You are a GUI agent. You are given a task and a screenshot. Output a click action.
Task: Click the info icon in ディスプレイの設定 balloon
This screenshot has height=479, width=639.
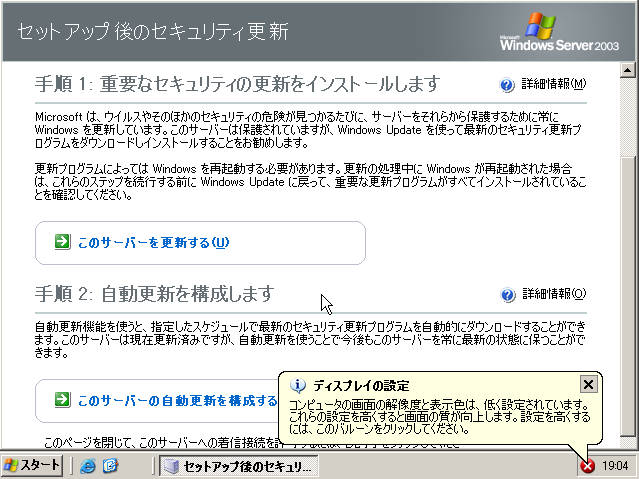pos(297,385)
